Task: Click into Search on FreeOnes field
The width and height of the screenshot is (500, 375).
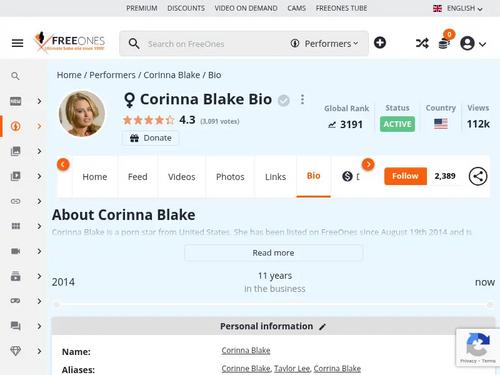Action: [x=213, y=44]
